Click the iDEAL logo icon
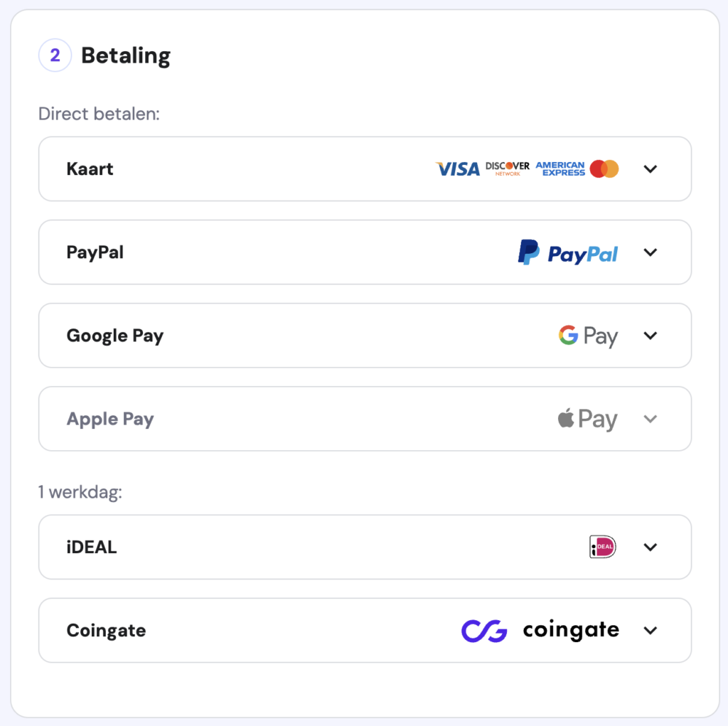 (x=603, y=547)
